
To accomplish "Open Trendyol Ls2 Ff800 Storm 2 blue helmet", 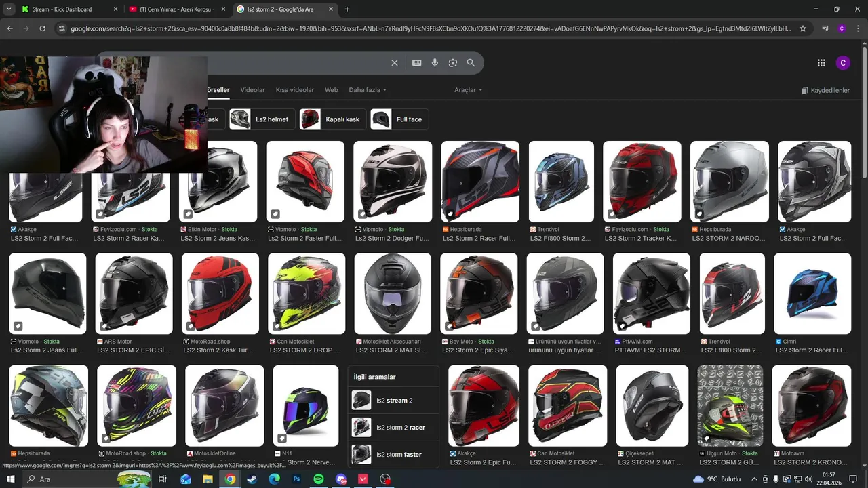I will tap(561, 182).
